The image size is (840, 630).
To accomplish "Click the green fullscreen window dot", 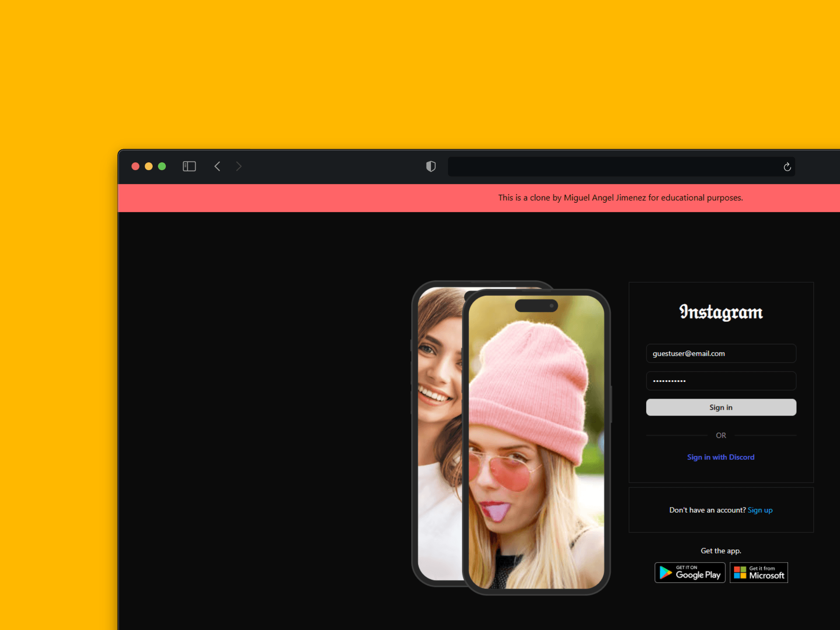I will pyautogui.click(x=162, y=166).
